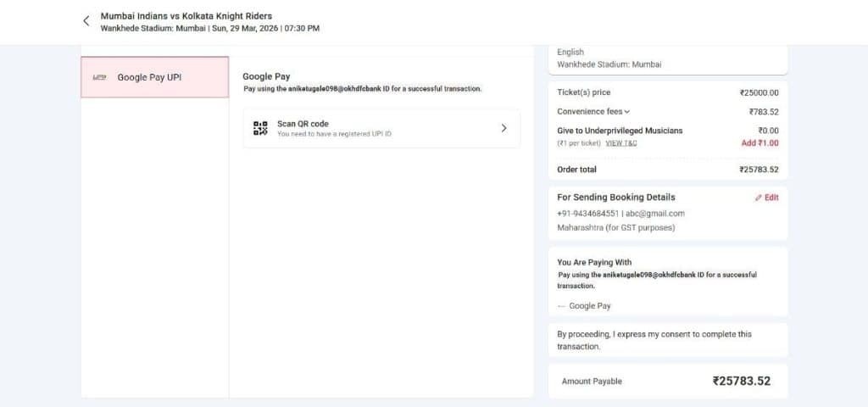Click the chevron arrow on Scan QR code
The width and height of the screenshot is (868, 407).
tap(504, 128)
